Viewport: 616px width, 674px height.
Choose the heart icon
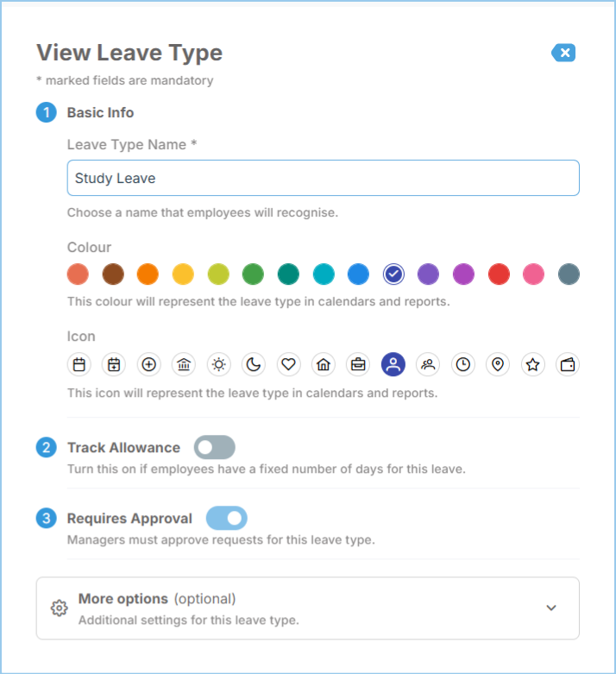click(x=288, y=364)
